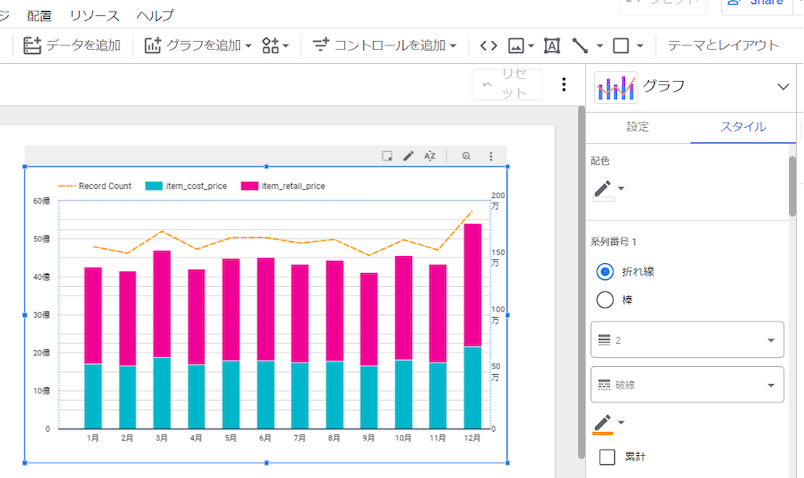Open テーマとレイアウト panel

coord(723,46)
